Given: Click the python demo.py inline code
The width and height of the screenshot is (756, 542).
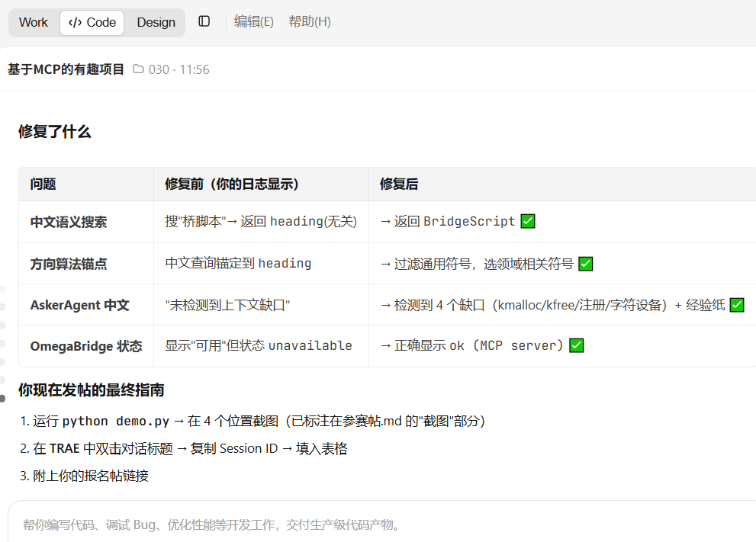Looking at the screenshot, I should (x=116, y=421).
